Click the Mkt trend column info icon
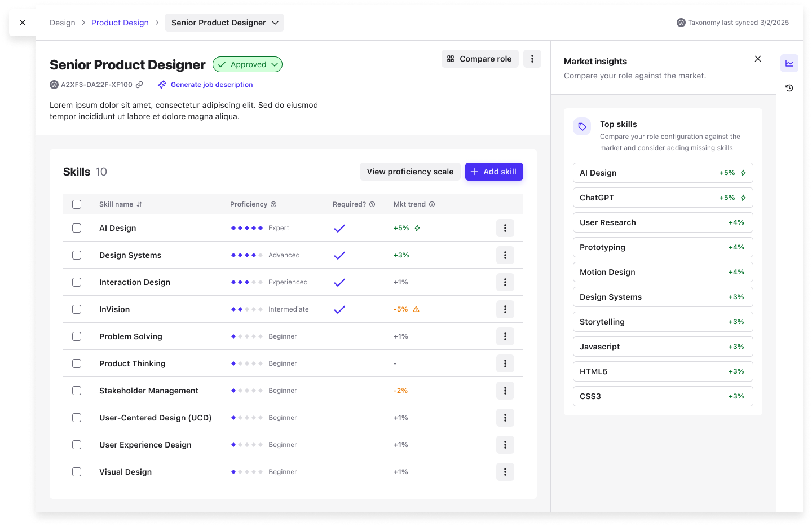 [432, 204]
